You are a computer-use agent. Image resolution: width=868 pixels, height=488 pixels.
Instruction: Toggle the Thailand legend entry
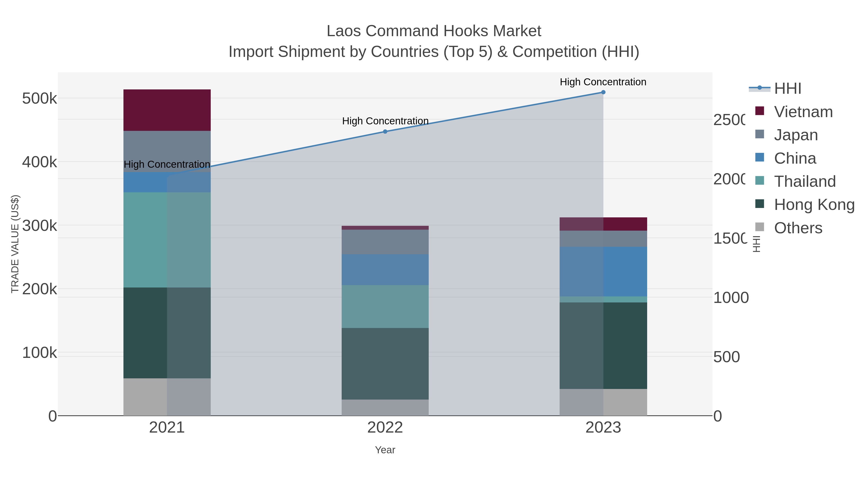point(796,181)
